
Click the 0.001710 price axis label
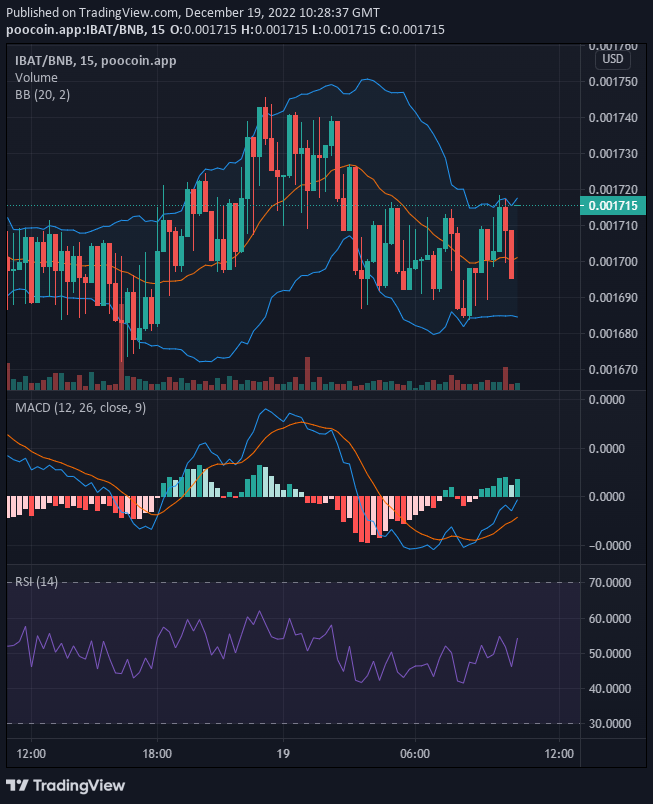pyautogui.click(x=613, y=225)
